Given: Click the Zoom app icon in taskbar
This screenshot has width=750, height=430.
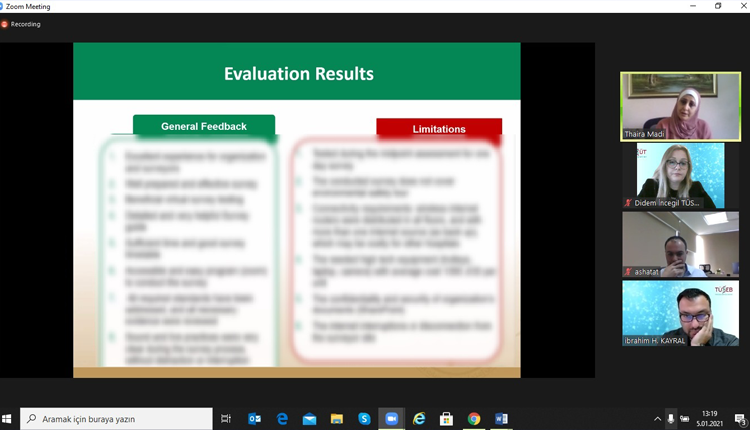Looking at the screenshot, I should (391, 419).
